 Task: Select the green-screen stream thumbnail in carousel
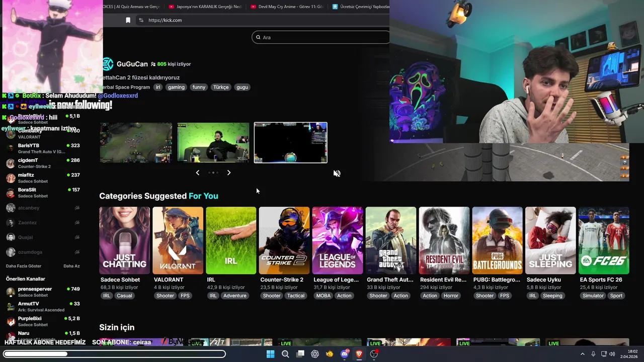[213, 143]
